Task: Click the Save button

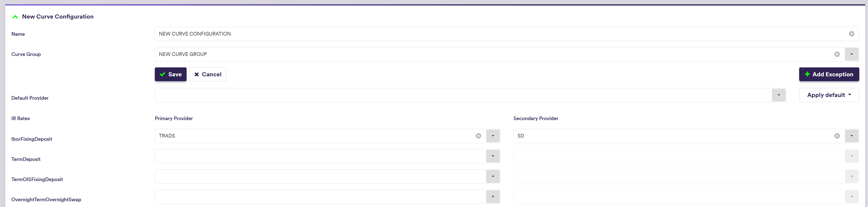Action: pyautogui.click(x=171, y=74)
